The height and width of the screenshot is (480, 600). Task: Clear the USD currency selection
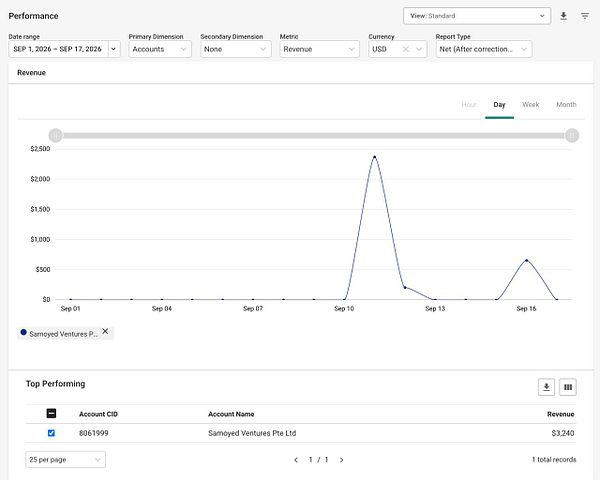pyautogui.click(x=406, y=49)
